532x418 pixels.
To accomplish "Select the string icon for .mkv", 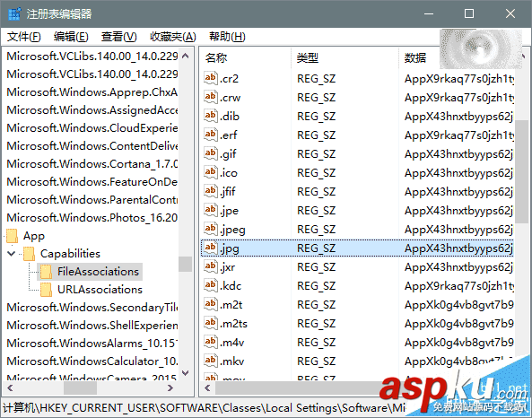I will tap(211, 361).
